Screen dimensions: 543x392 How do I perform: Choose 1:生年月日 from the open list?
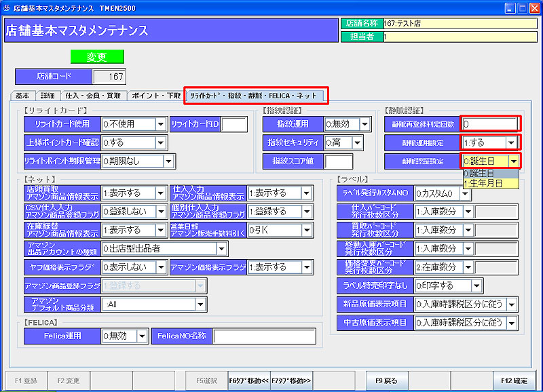click(483, 183)
